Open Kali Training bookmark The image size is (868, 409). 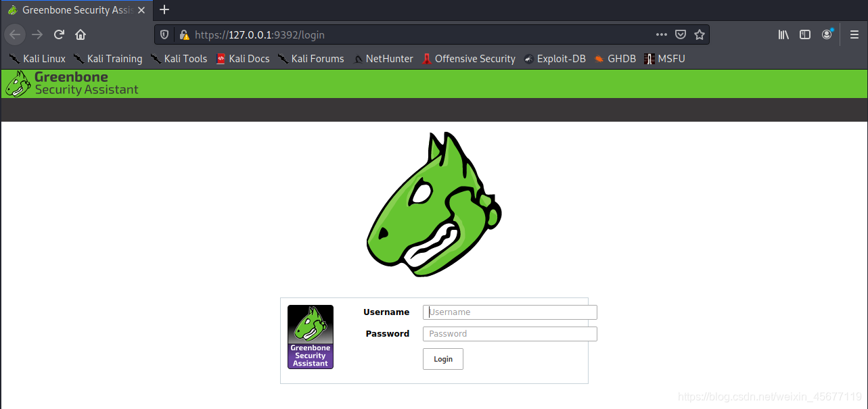[108, 59]
